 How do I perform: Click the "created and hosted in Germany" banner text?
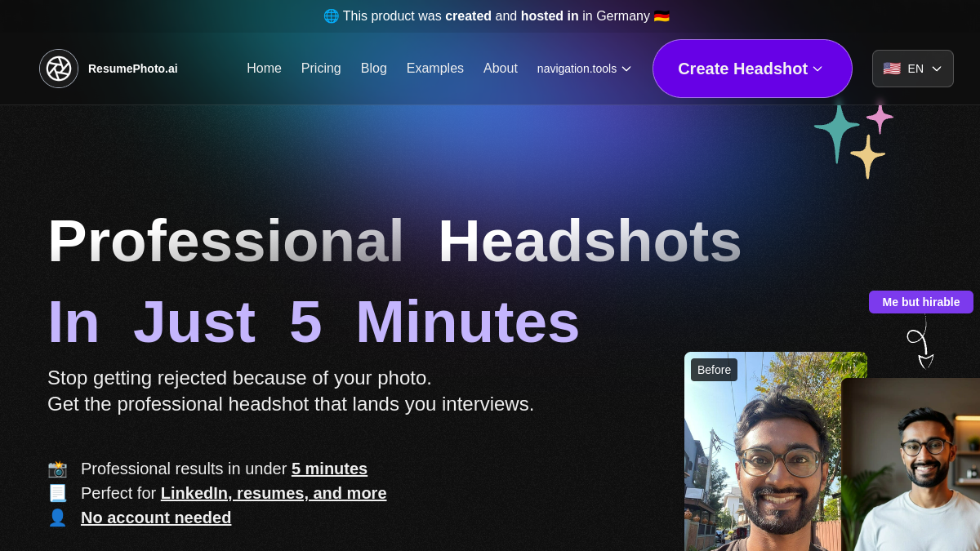(497, 16)
